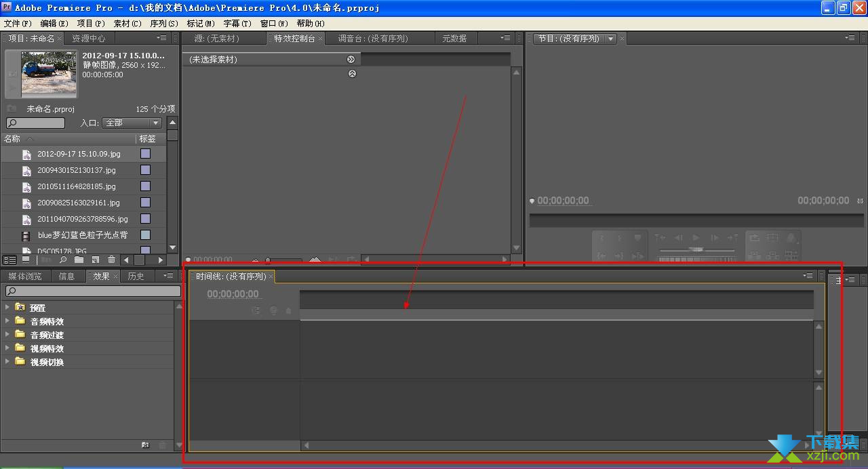Open the 文件(F) menu
Screen dimensions: 868x469
coord(18,23)
